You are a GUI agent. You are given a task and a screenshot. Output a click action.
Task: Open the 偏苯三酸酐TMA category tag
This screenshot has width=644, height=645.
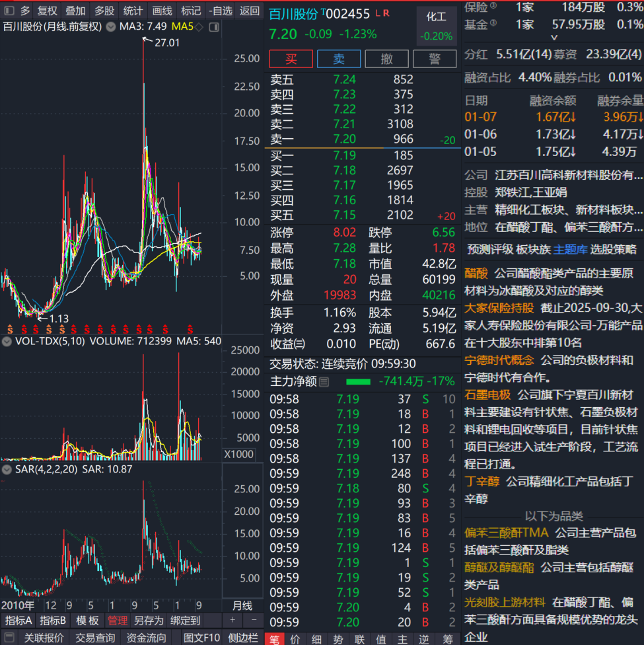point(506,533)
